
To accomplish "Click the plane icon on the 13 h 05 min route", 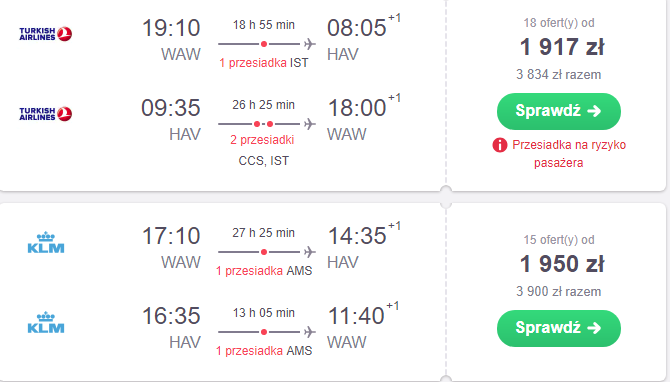I will coord(310,332).
